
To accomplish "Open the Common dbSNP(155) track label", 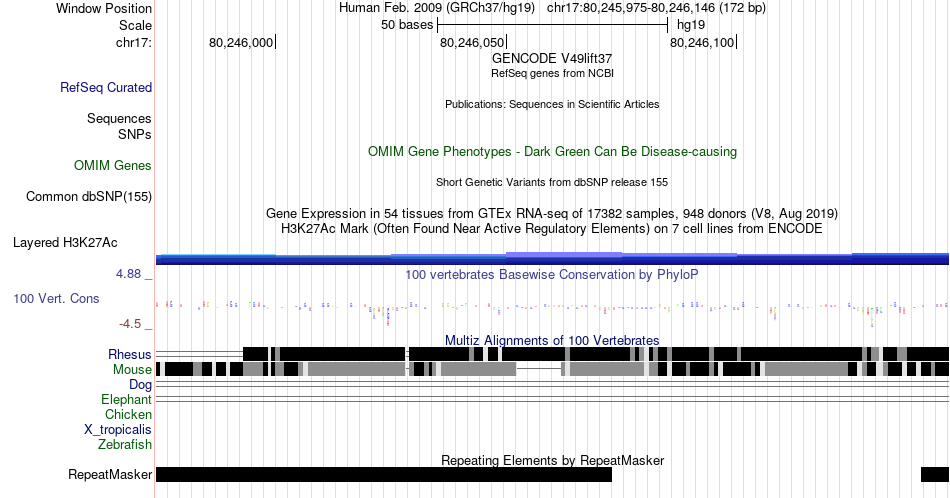I will 88,196.
